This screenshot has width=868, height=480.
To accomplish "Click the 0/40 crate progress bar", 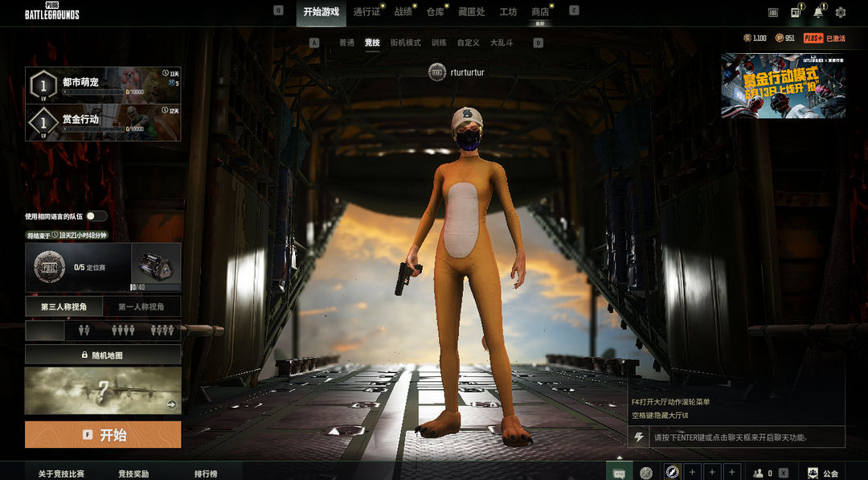I will click(x=156, y=287).
